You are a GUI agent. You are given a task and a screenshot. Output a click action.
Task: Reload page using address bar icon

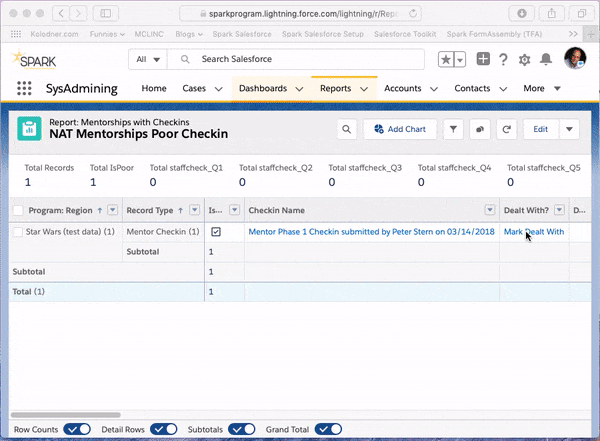(412, 14)
